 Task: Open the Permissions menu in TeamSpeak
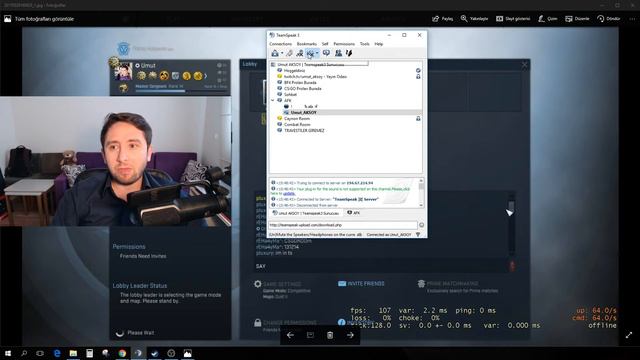point(344,44)
